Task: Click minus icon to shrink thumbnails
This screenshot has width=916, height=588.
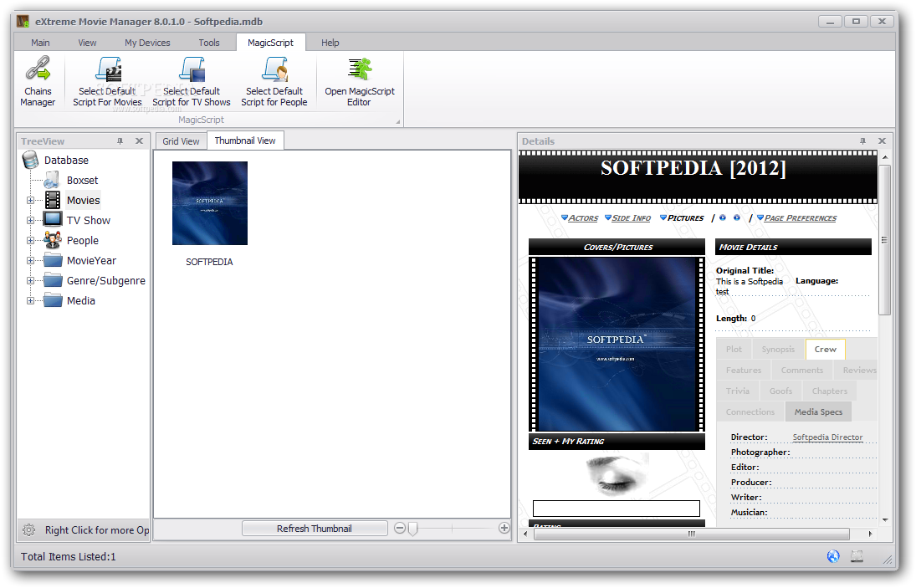Action: tap(400, 529)
